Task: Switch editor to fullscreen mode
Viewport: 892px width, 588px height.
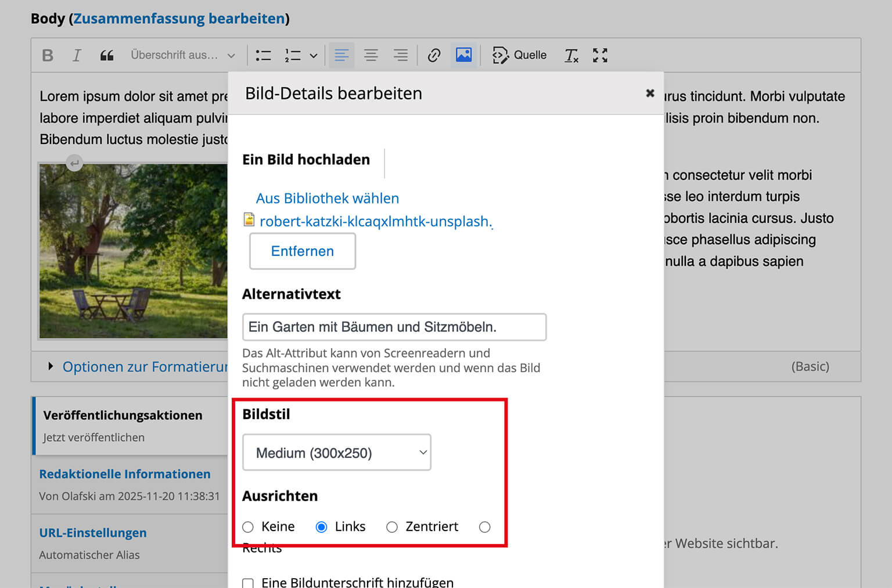Action: point(600,55)
